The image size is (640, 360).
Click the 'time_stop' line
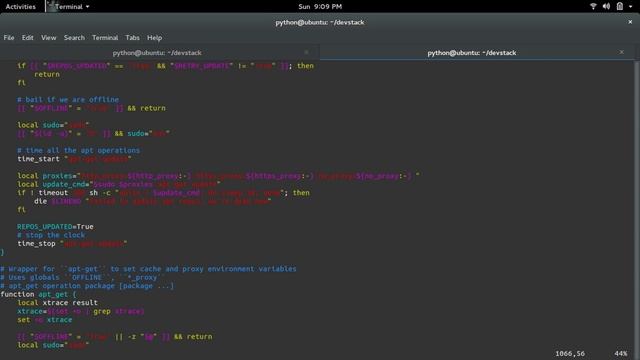pos(72,244)
